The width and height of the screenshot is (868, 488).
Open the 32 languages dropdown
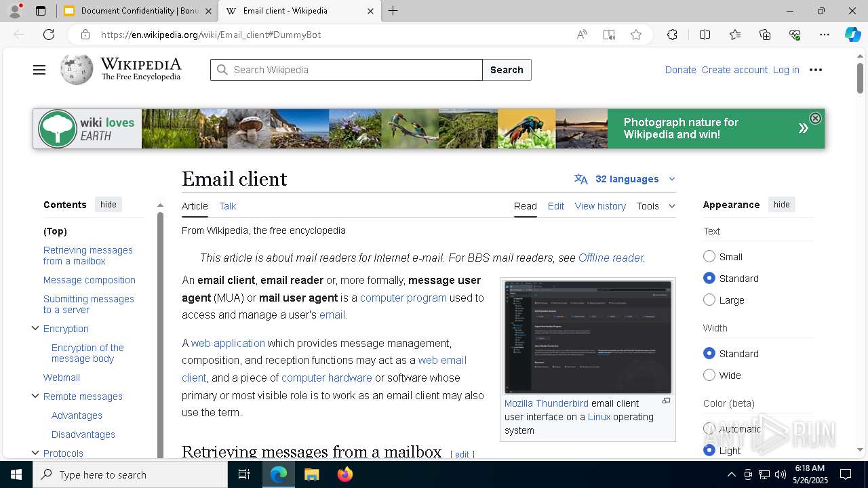(625, 179)
